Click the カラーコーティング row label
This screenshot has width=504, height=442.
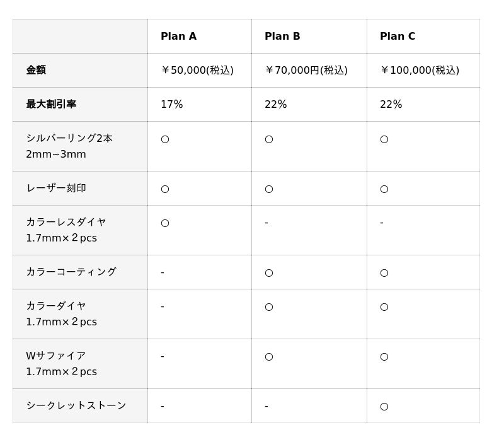[x=71, y=272]
